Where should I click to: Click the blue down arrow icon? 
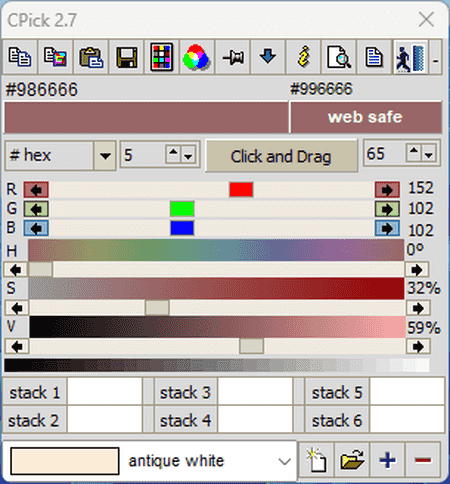pos(268,57)
